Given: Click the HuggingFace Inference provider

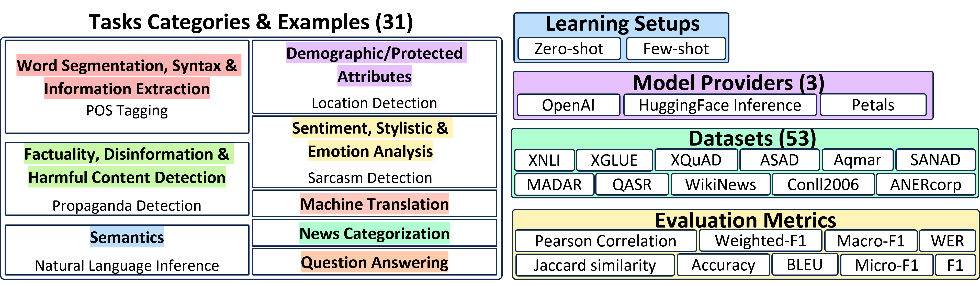Looking at the screenshot, I should [x=735, y=116].
